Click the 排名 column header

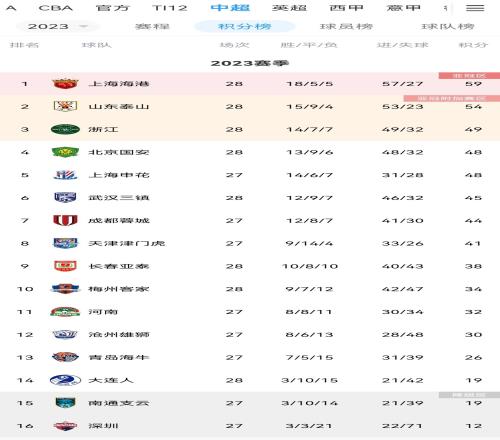tap(24, 45)
